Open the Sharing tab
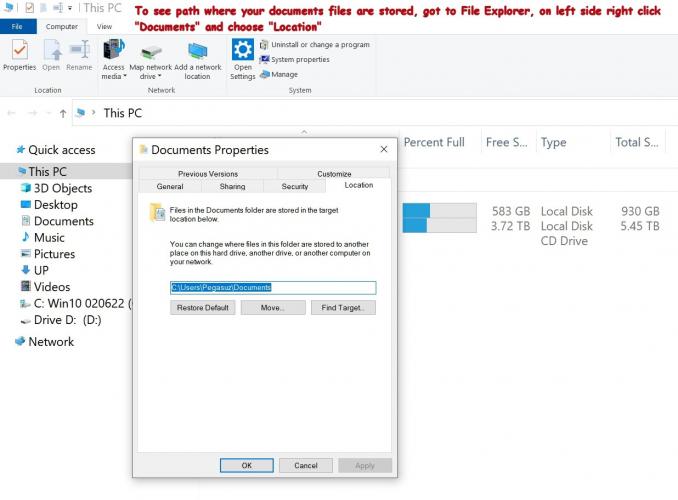678x500 pixels. (232, 186)
